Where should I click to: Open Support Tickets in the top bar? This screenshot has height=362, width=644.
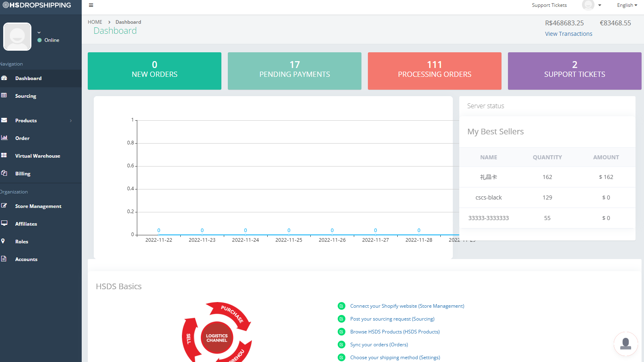click(x=549, y=5)
